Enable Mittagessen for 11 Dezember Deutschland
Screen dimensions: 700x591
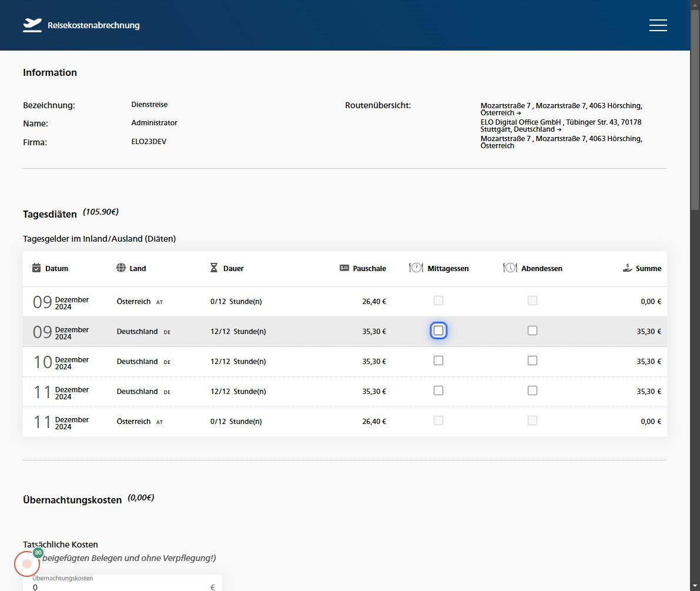click(x=438, y=391)
